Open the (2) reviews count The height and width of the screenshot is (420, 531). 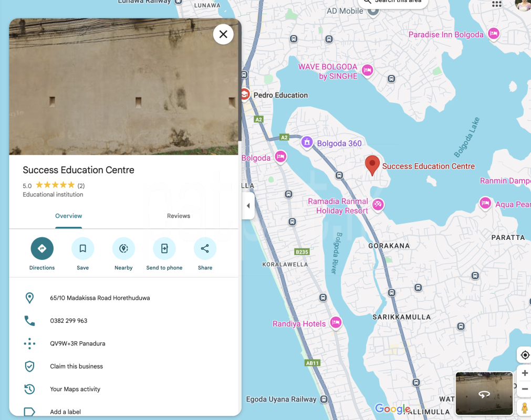pyautogui.click(x=81, y=185)
